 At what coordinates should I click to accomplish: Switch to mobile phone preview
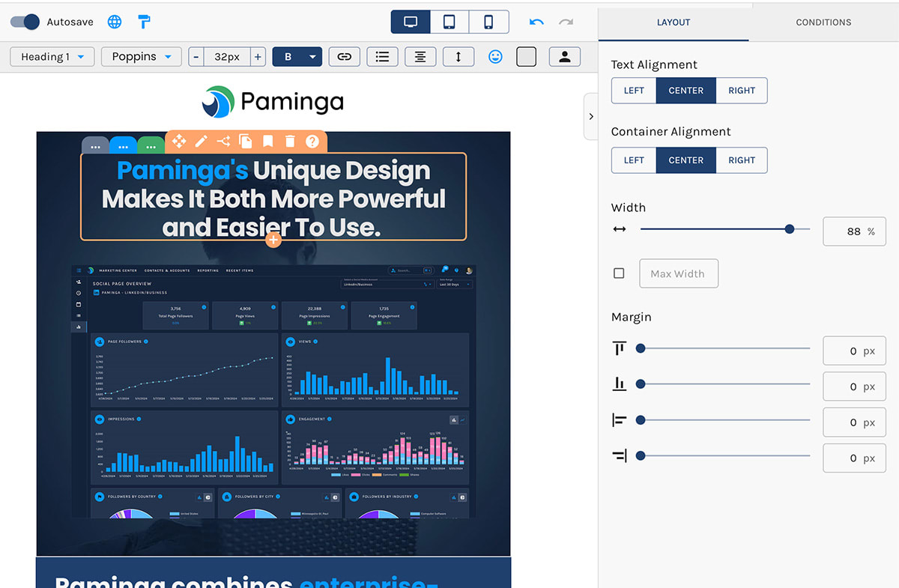[488, 22]
